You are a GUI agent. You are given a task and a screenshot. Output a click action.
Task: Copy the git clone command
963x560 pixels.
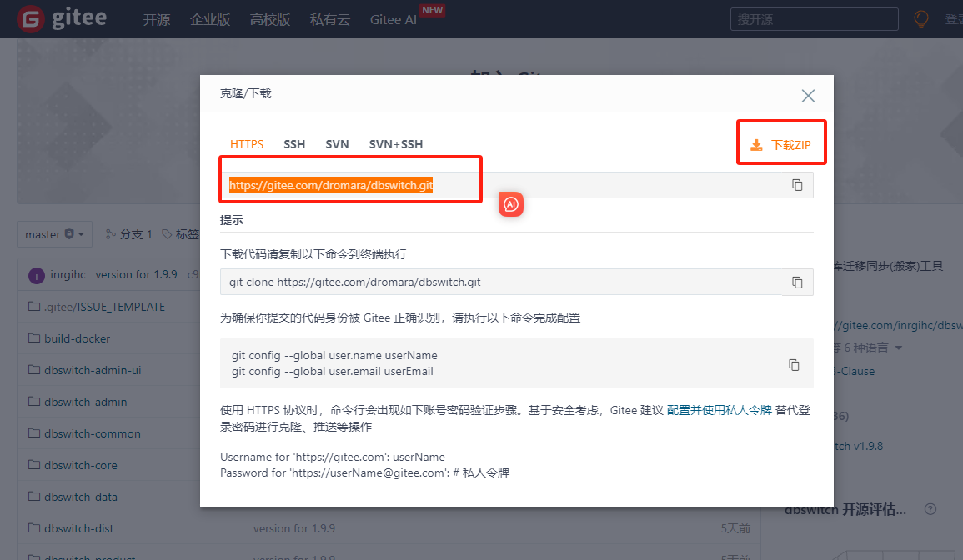[796, 282]
